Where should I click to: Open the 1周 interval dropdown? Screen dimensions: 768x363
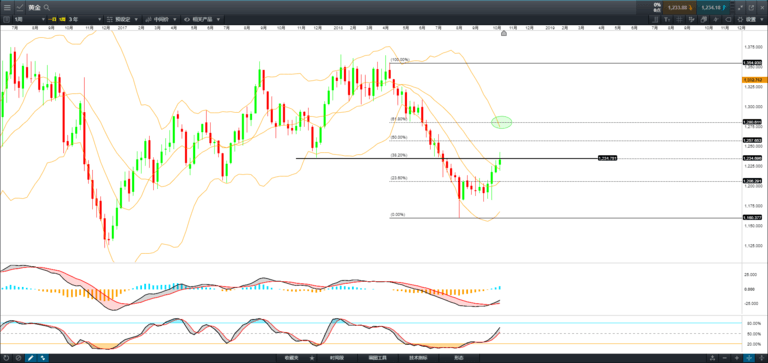(29, 19)
